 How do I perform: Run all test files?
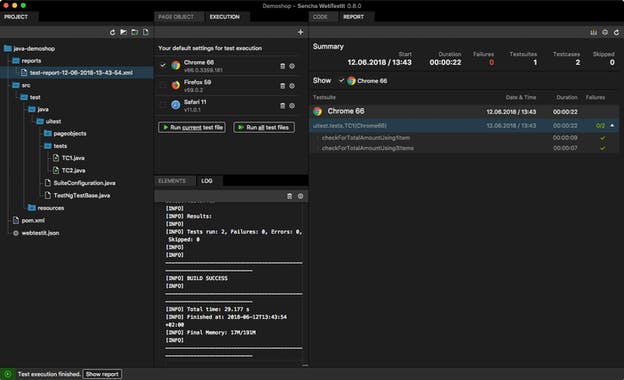[x=264, y=127]
